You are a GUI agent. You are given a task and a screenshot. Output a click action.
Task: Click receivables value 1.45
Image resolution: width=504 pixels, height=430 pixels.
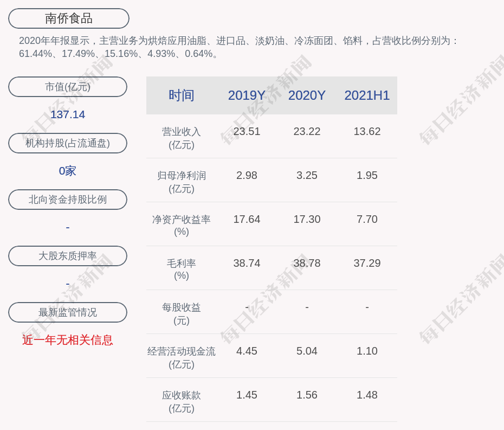pyautogui.click(x=247, y=395)
